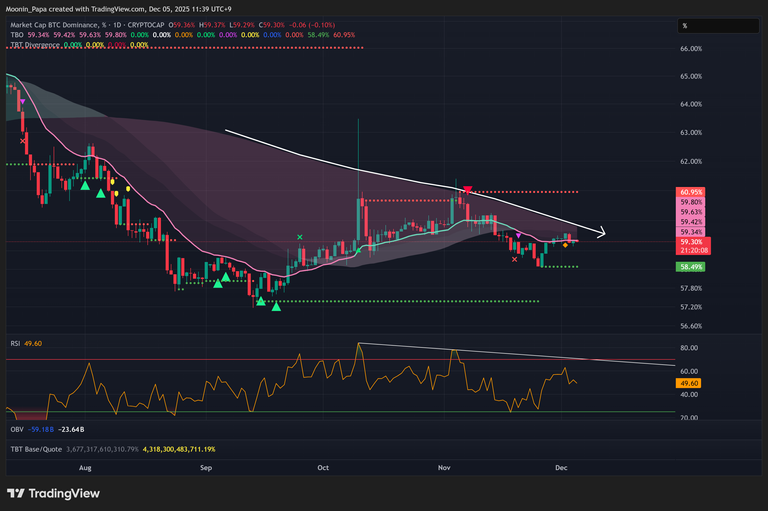Click the red down-triangle marker at November high
768x511 pixels.
coord(467,189)
